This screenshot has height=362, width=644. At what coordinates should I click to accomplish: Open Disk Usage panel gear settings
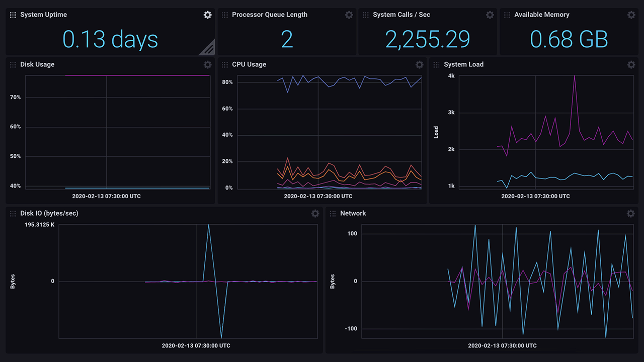click(x=207, y=65)
